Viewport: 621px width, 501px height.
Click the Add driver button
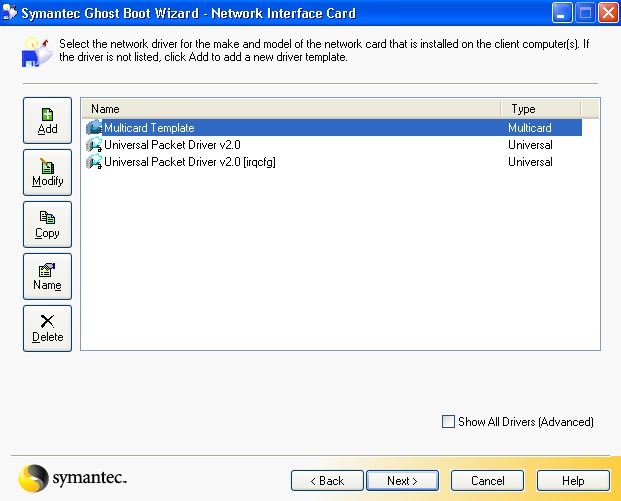[x=47, y=120]
